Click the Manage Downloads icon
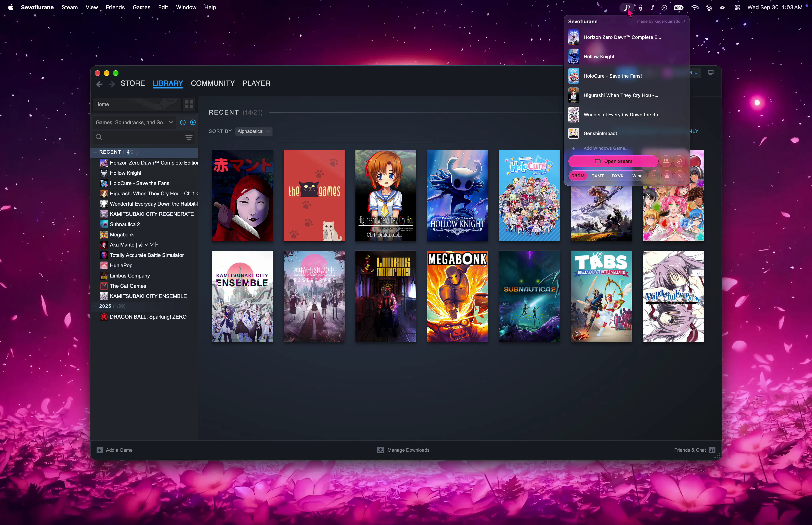Screen dimensions: 812x525 coord(380,450)
